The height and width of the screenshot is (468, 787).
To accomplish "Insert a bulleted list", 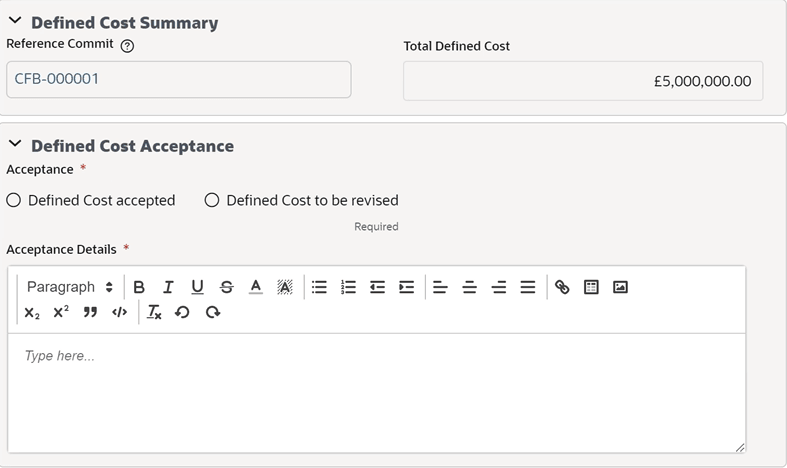I will [x=319, y=287].
